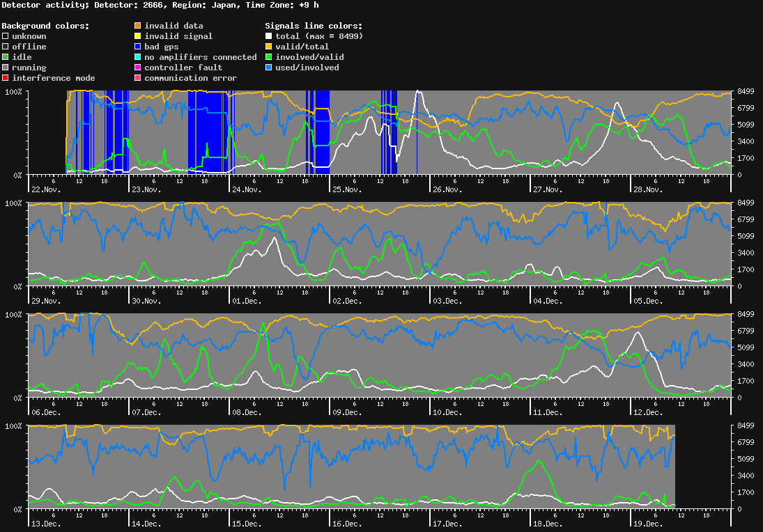Click the yellow 'invalid signal' color box
The height and width of the screenshot is (532, 763).
137,36
